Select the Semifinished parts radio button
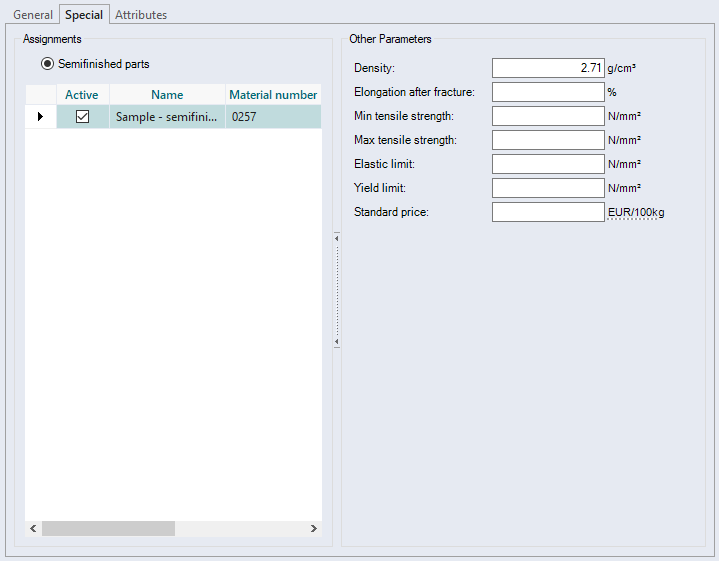Viewport: 719px width, 561px height. 47,64
